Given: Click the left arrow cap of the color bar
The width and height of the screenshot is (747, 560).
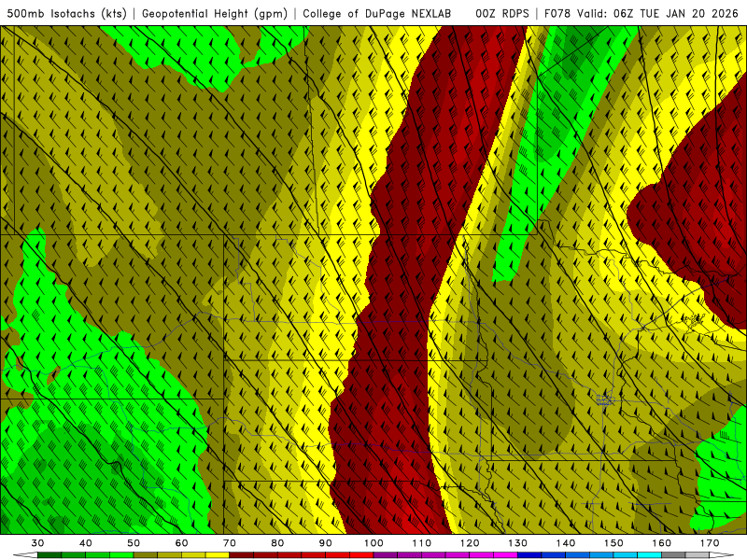Looking at the screenshot, I should pyautogui.click(x=25, y=554).
